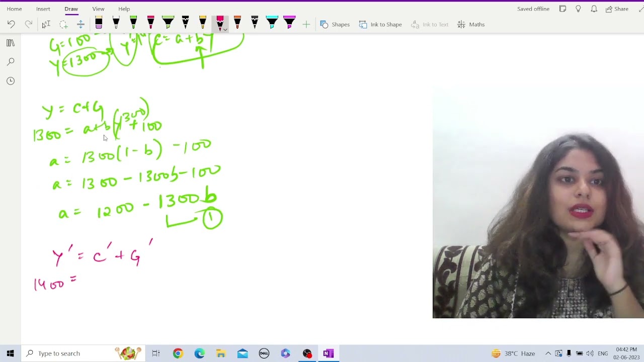Open the sidebar Search icon
The image size is (644, 362).
point(11,62)
